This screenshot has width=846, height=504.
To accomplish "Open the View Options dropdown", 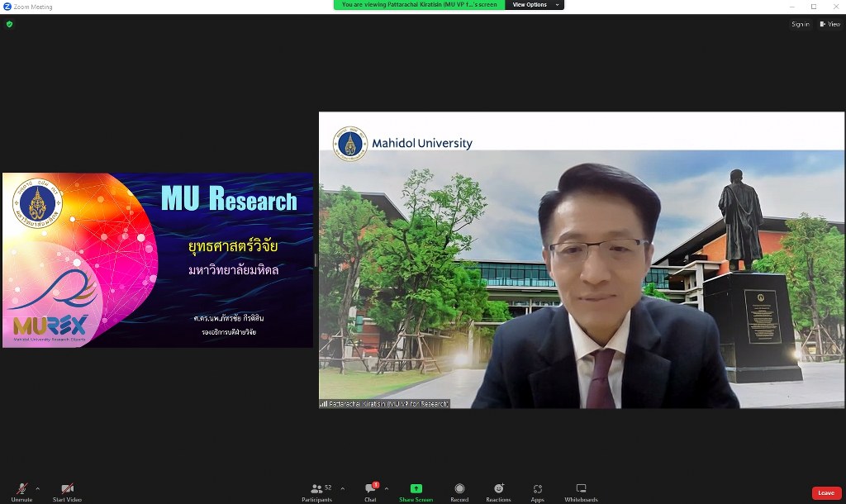I will (x=534, y=5).
